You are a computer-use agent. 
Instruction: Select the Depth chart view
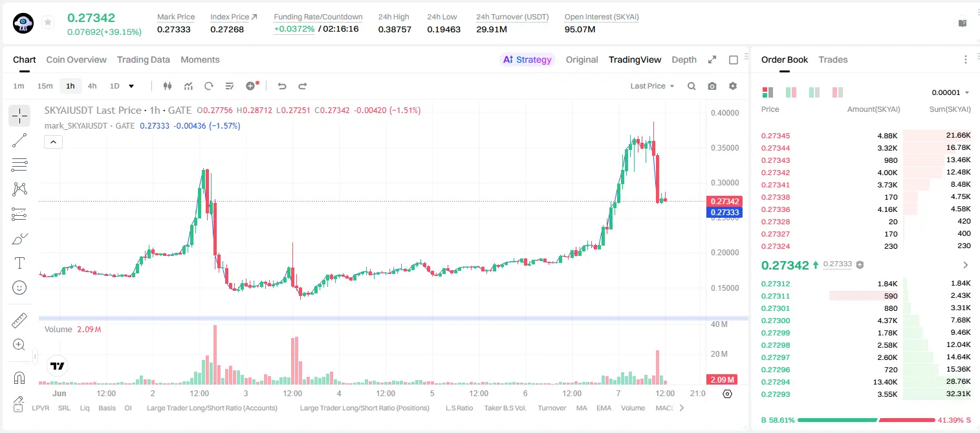684,59
